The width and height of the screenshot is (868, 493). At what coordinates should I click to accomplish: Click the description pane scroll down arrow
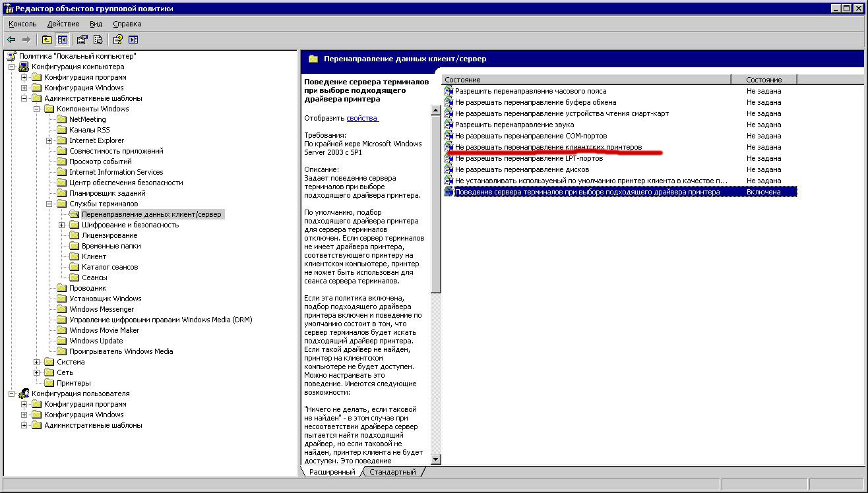click(435, 459)
